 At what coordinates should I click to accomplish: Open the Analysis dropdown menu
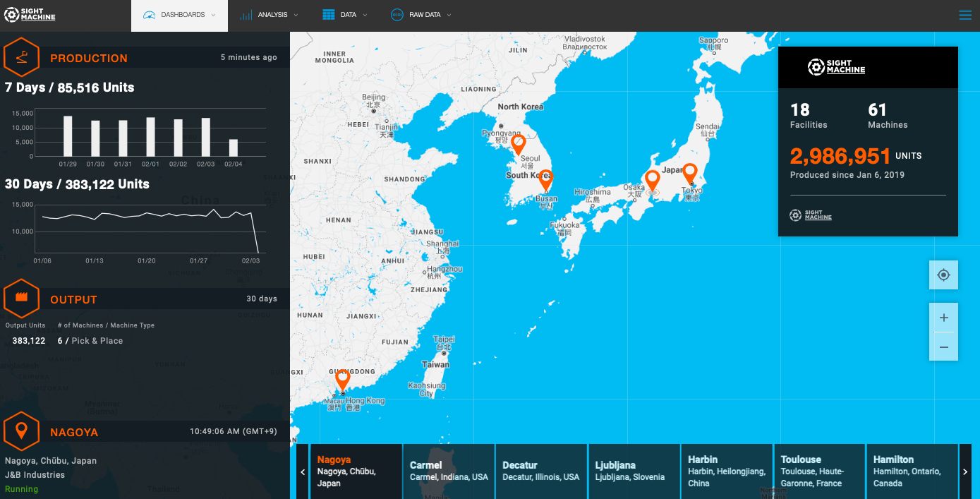pyautogui.click(x=268, y=15)
